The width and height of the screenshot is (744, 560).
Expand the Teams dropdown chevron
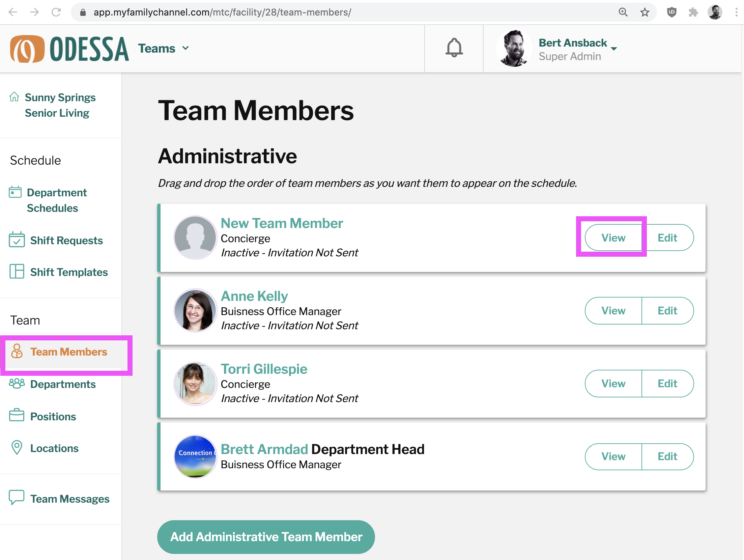click(x=185, y=48)
